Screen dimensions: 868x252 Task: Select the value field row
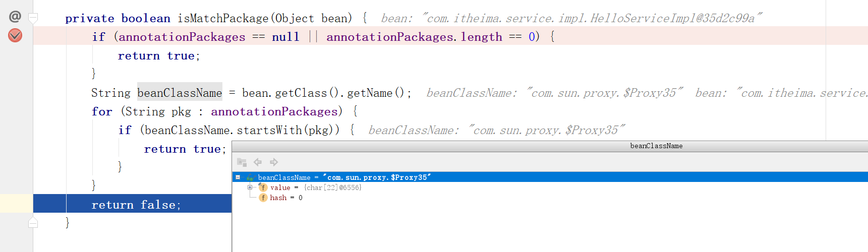(x=550, y=187)
